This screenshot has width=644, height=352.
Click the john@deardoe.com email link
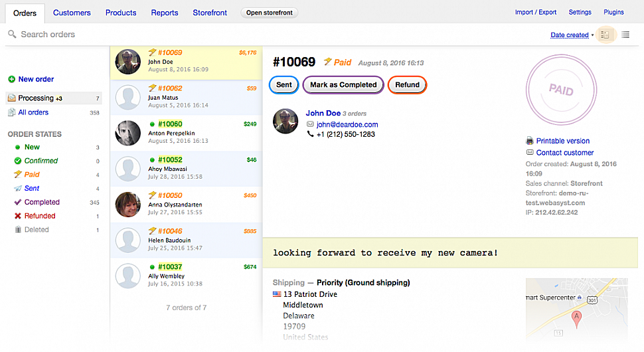coord(347,124)
